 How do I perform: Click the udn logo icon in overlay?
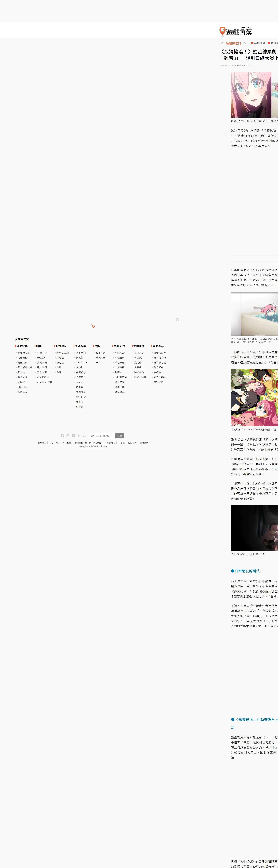tap(93, 326)
